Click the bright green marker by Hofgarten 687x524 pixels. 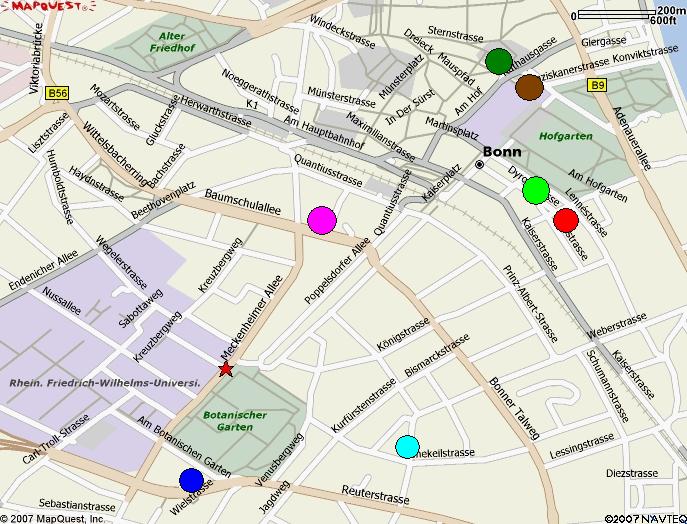coord(536,189)
